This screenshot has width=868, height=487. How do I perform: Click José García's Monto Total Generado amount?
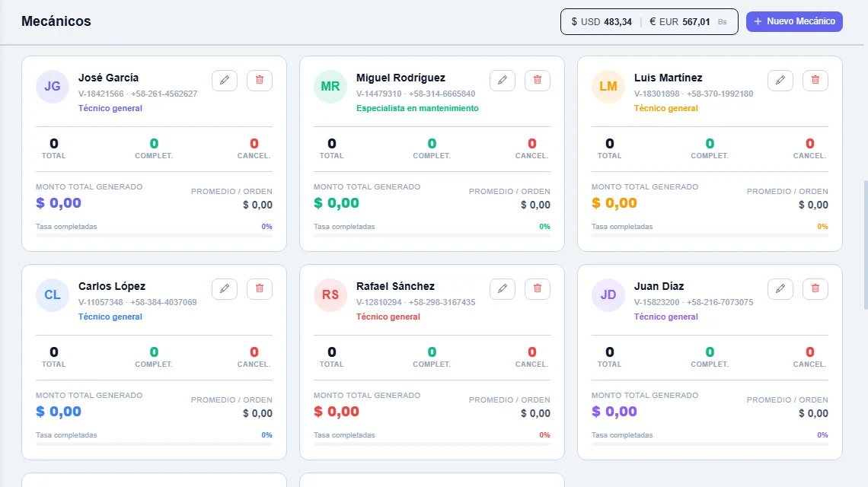click(59, 203)
